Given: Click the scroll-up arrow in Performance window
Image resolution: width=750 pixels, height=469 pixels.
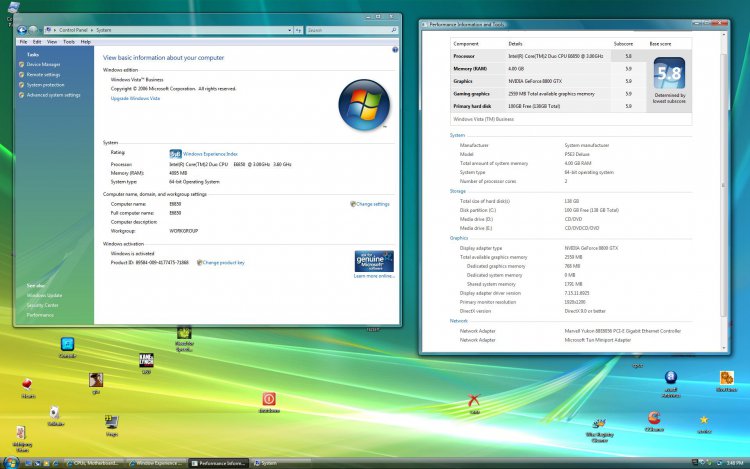Looking at the screenshot, I should 723,35.
